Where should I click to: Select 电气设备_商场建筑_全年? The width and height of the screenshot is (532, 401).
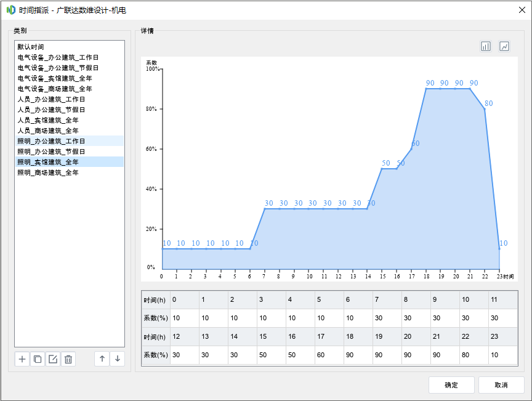coord(69,89)
